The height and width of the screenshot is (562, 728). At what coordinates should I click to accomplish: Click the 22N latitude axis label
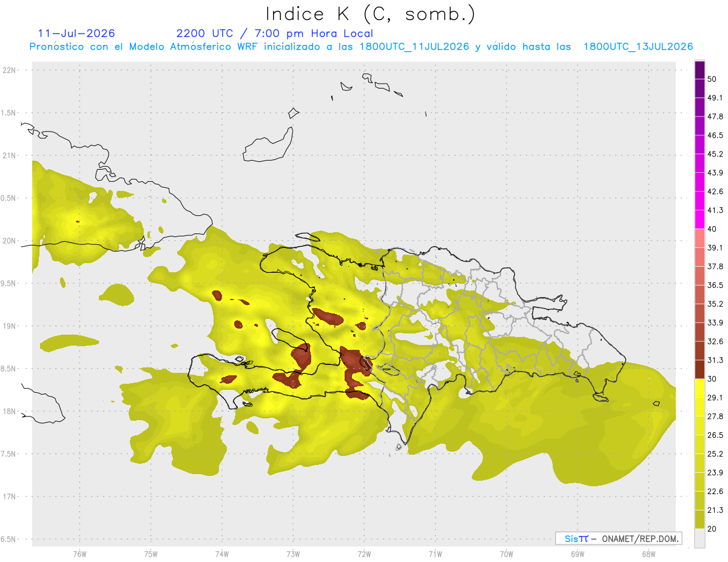tap(9, 70)
